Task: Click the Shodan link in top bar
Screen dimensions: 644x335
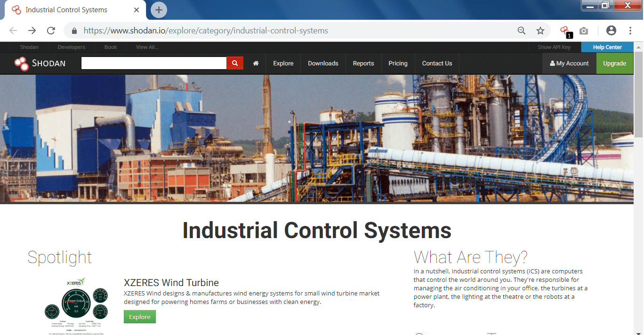Action: (x=29, y=47)
